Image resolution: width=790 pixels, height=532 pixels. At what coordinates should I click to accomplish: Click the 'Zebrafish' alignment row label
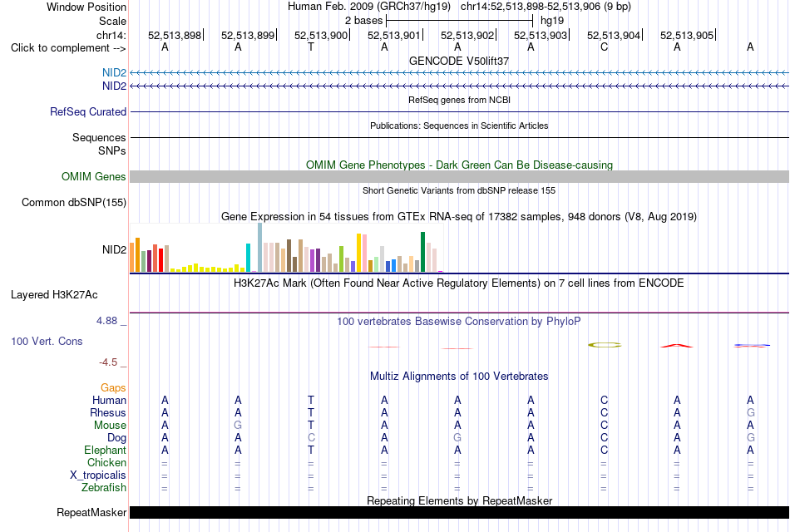pos(104,488)
